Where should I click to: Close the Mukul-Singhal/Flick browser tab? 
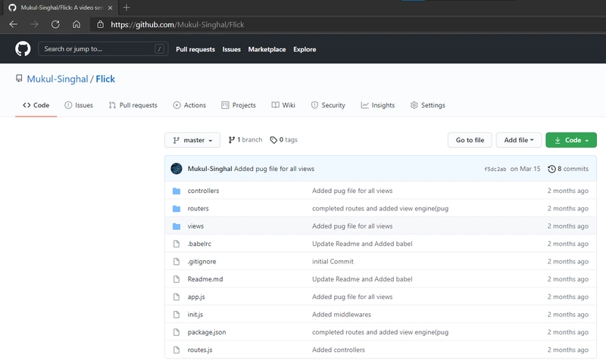coord(110,8)
